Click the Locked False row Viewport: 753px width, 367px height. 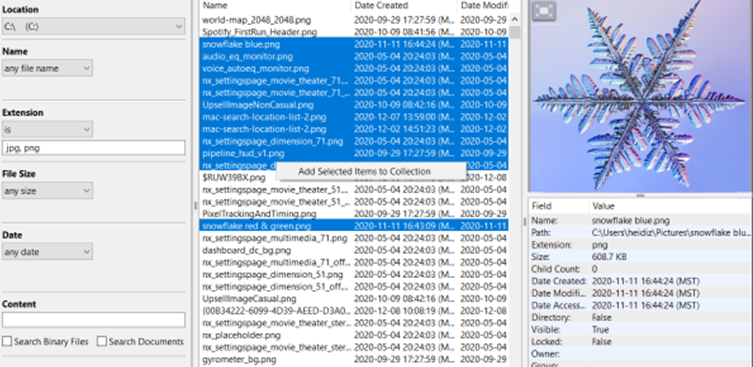640,342
